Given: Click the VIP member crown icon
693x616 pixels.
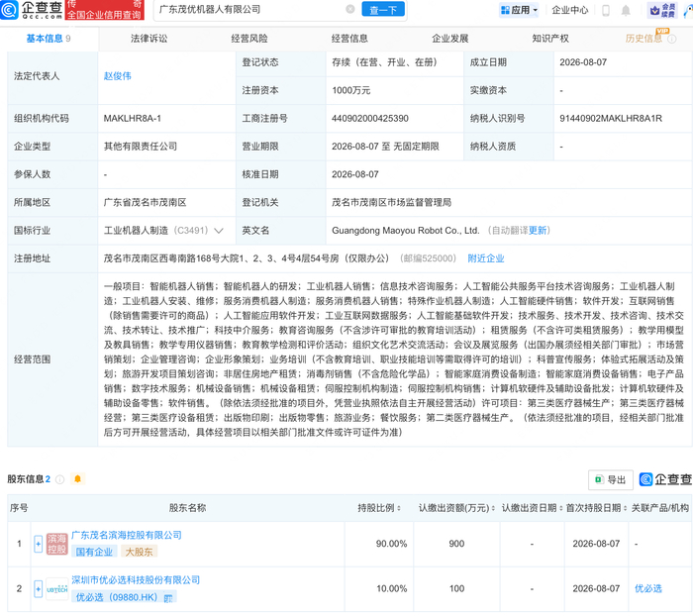Looking at the screenshot, I should point(655,10).
